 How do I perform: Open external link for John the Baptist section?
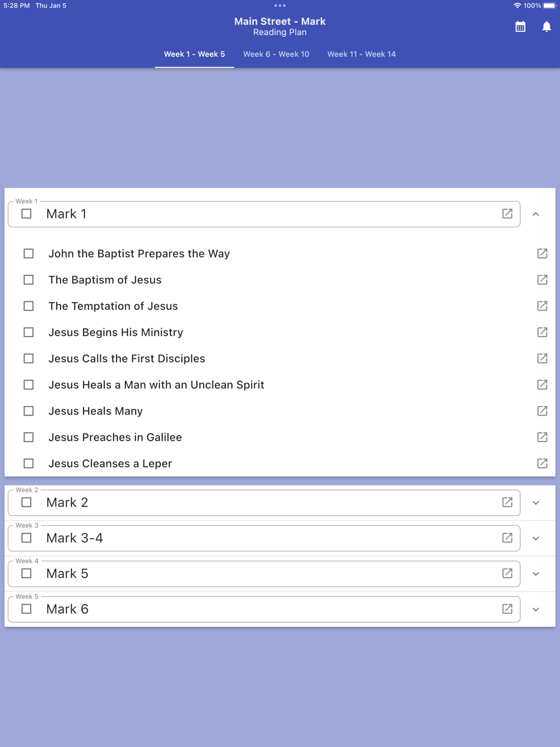pos(542,254)
